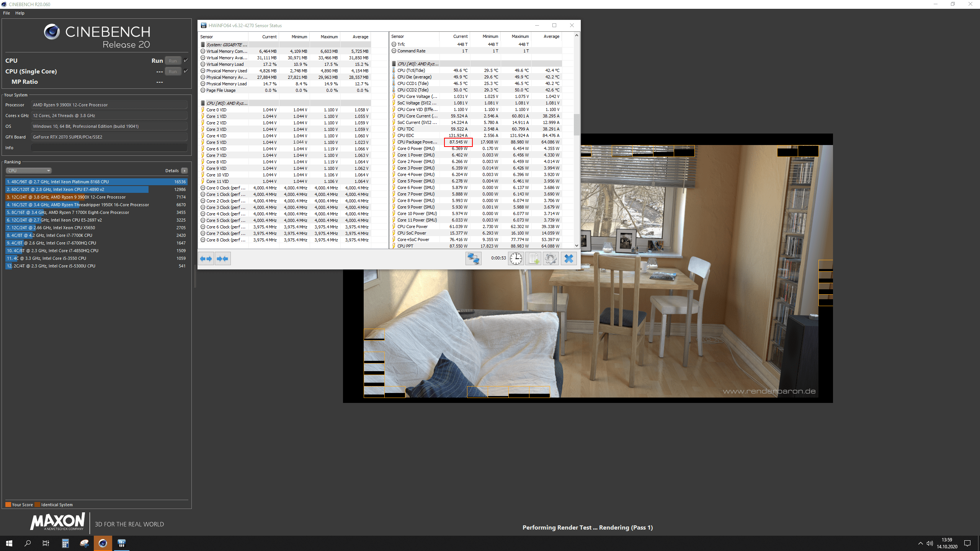Toggle CPU test checkbox
This screenshot has height=551, width=980.
(186, 60)
